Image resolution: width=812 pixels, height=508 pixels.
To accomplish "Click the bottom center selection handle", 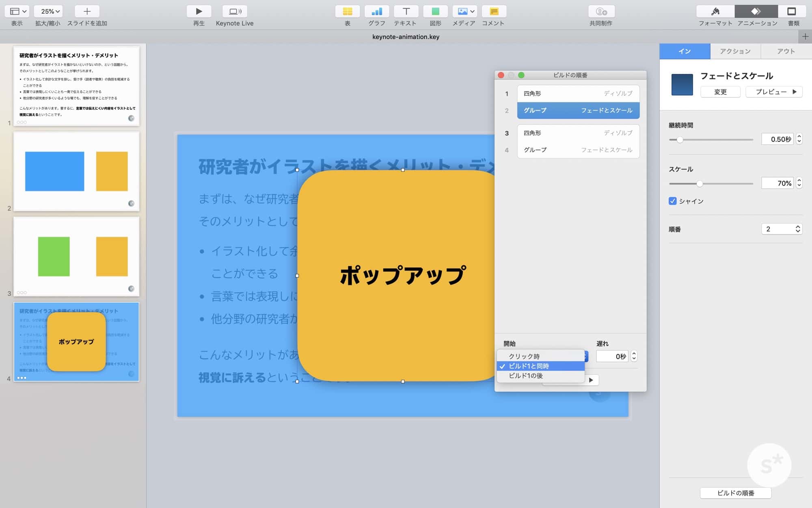I will coord(403,382).
